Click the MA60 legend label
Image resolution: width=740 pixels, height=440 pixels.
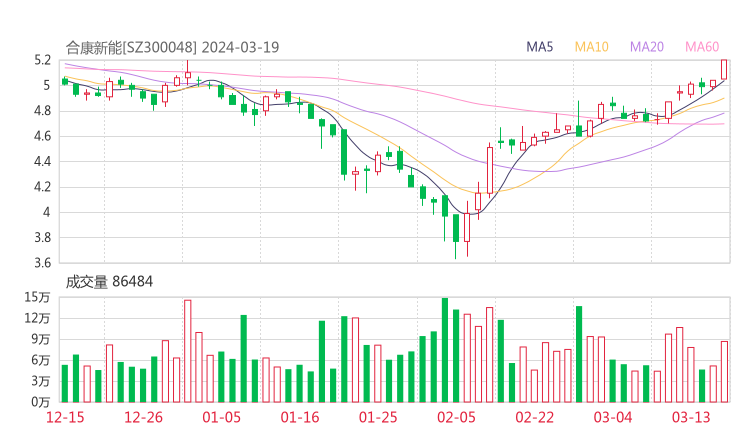[x=702, y=47]
